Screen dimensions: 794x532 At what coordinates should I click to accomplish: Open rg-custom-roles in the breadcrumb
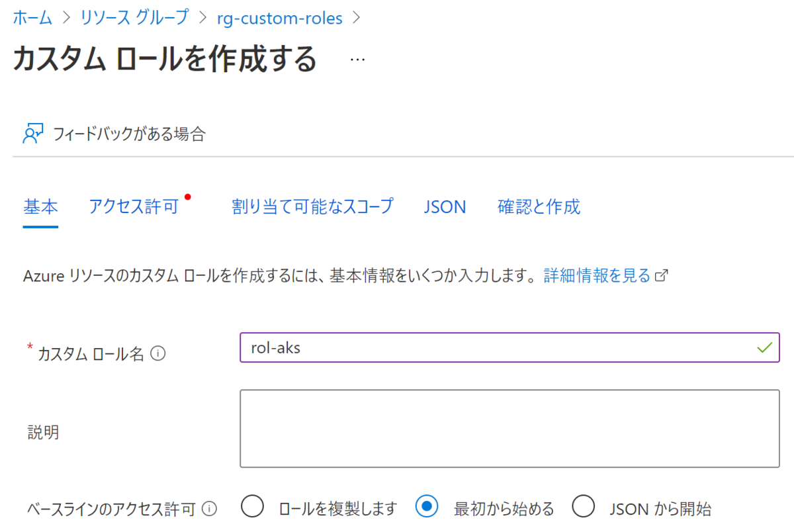click(279, 18)
